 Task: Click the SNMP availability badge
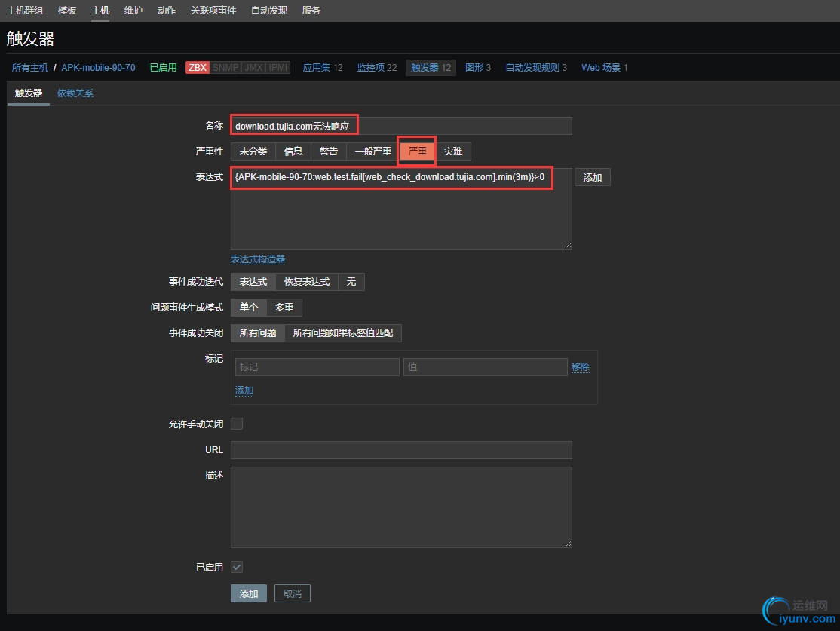pyautogui.click(x=225, y=68)
